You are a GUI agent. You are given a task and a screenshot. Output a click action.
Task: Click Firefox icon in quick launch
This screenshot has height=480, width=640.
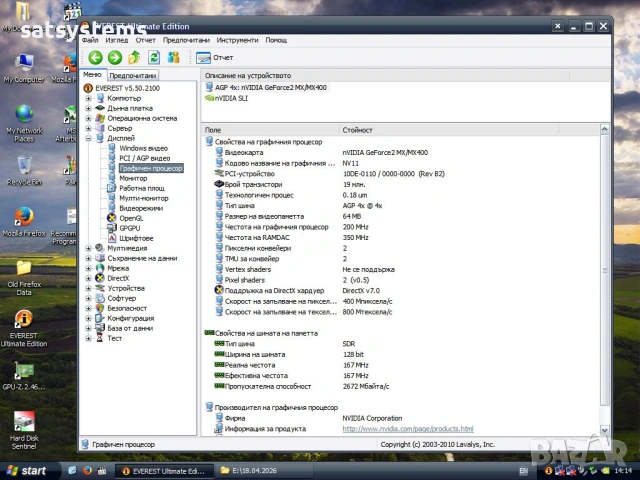click(x=87, y=471)
